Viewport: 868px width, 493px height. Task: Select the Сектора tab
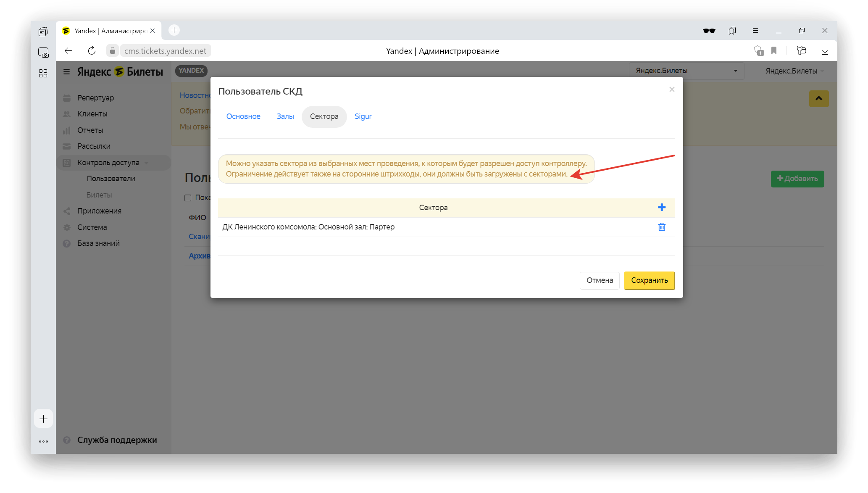324,116
